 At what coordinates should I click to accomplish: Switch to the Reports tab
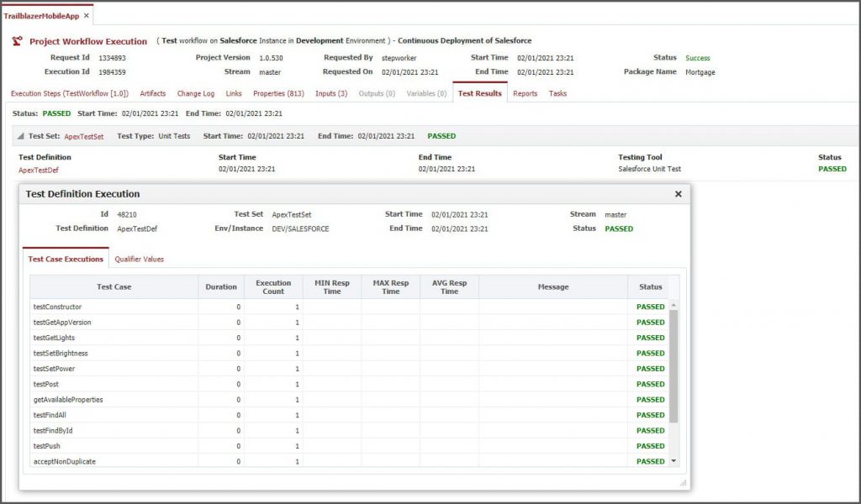(525, 93)
